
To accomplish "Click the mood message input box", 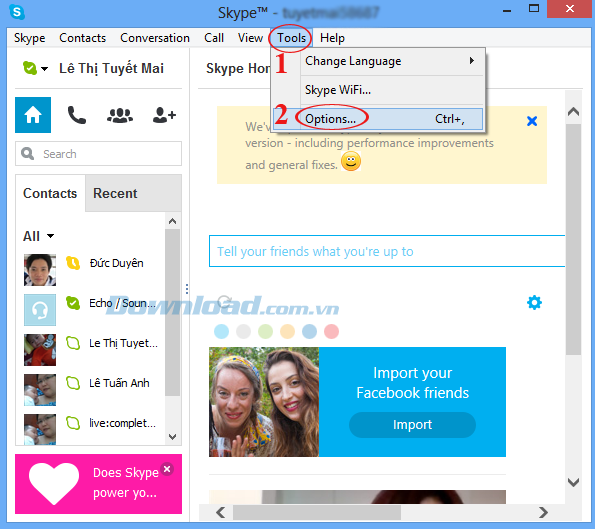I will (x=387, y=251).
